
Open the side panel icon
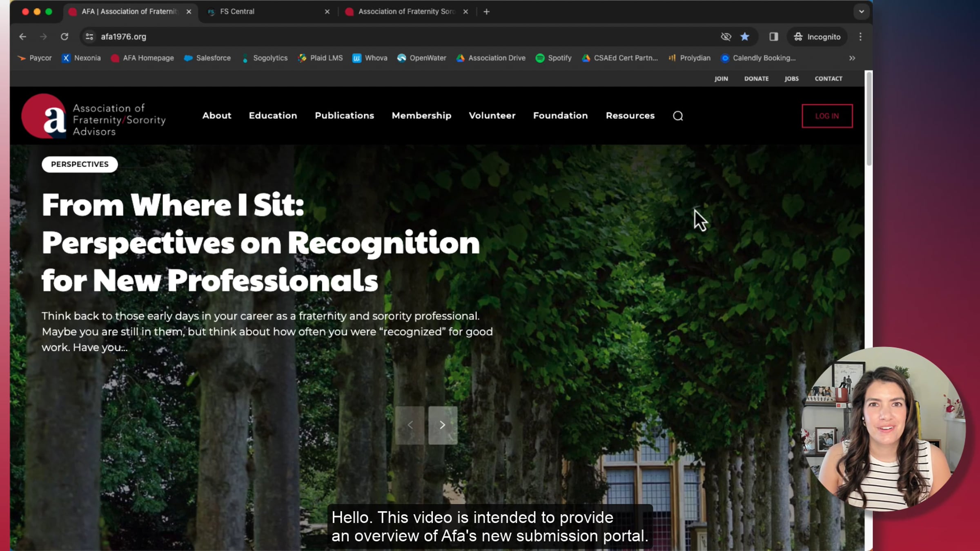point(773,37)
